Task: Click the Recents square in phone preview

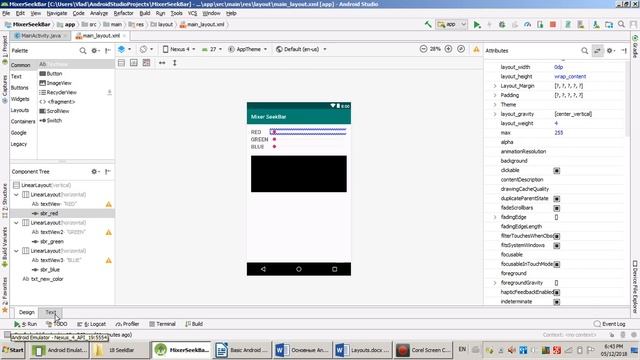Action: click(x=334, y=269)
